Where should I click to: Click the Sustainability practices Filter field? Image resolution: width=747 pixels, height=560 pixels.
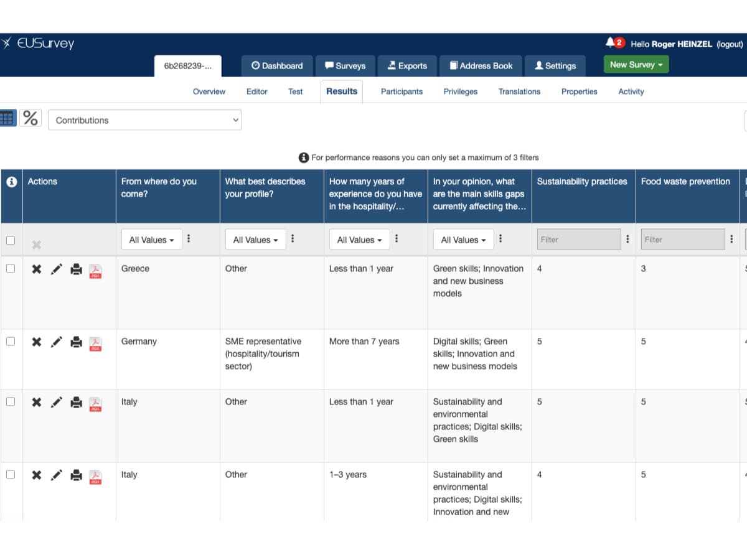pos(579,240)
